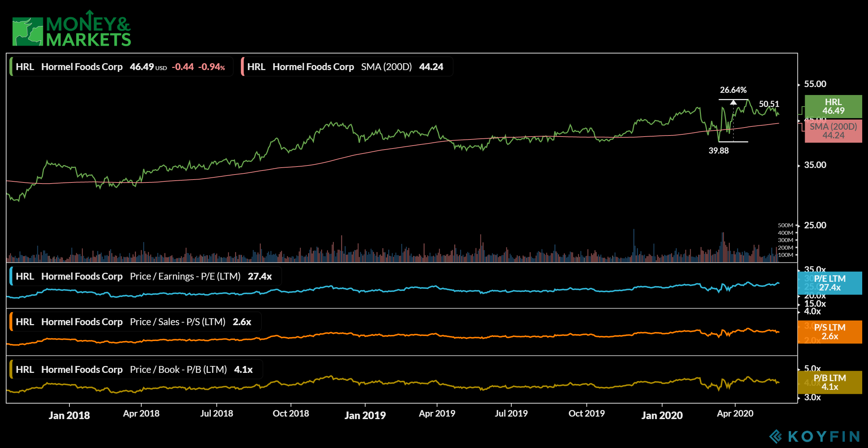
Task: Open the Price / Earnings P/E (LTM) legend
Action: point(145,276)
